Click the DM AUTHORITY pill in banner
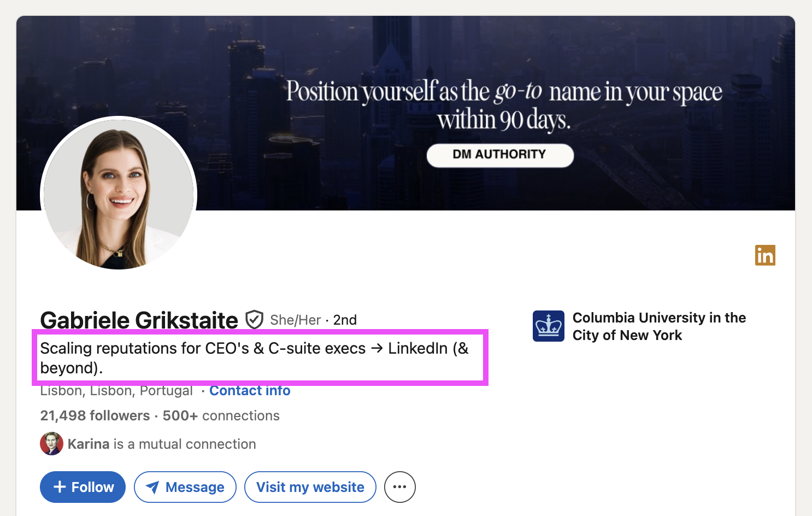Image resolution: width=812 pixels, height=516 pixels. pyautogui.click(x=499, y=155)
